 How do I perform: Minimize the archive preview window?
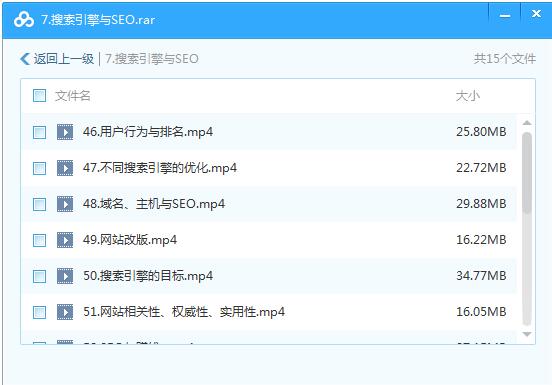click(505, 16)
